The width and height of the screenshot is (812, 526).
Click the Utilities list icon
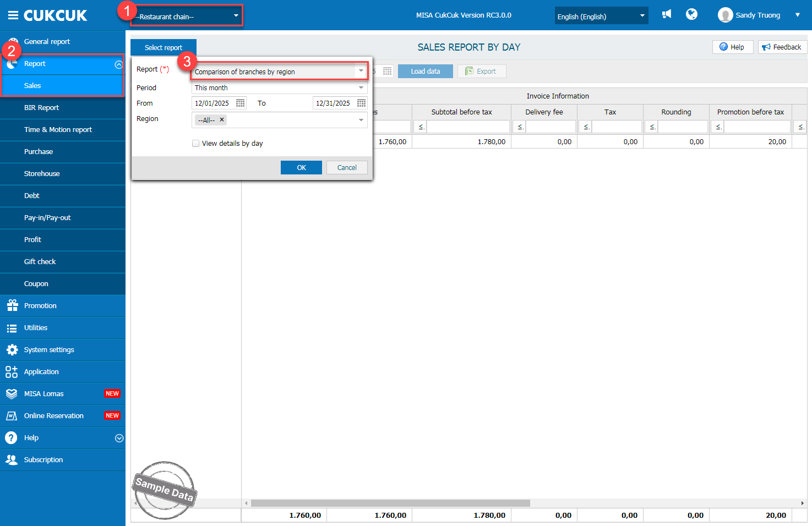(x=12, y=328)
